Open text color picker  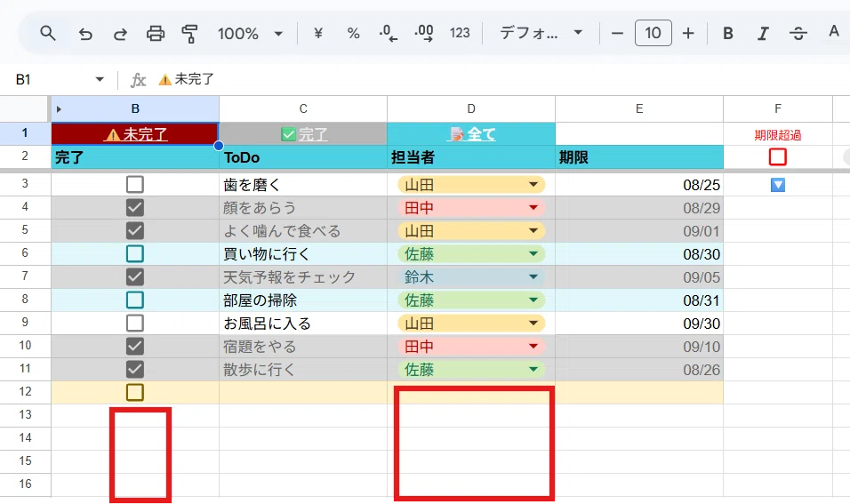(x=834, y=32)
